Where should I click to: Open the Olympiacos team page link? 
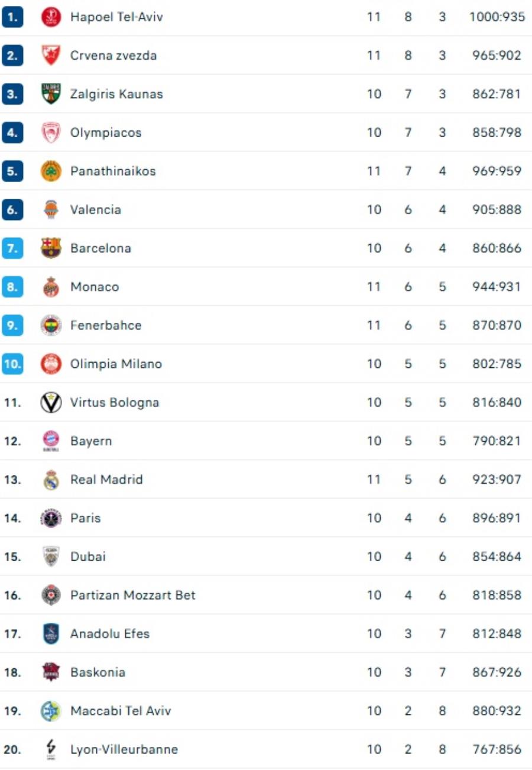point(106,132)
